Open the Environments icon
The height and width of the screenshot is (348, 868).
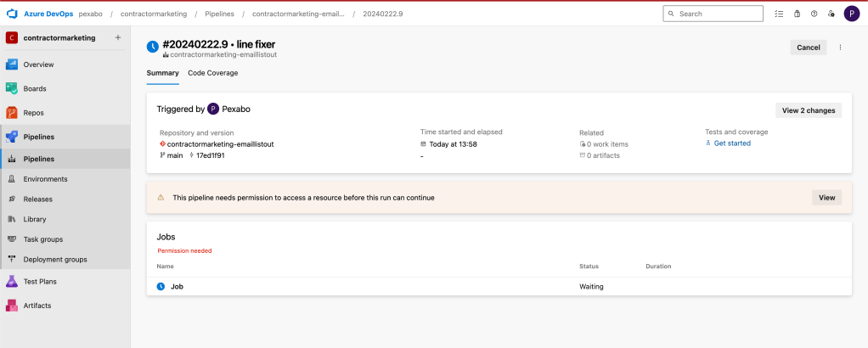tap(12, 179)
